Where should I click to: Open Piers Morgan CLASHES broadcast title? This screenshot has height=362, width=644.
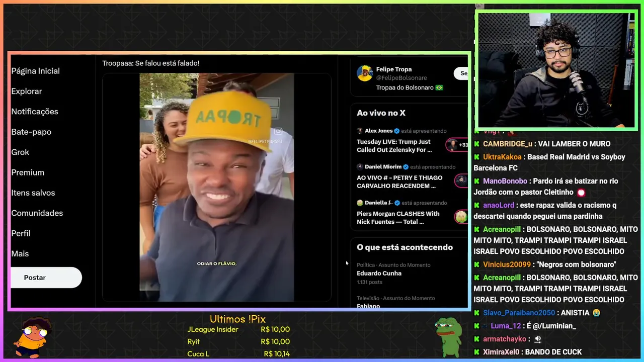click(398, 218)
